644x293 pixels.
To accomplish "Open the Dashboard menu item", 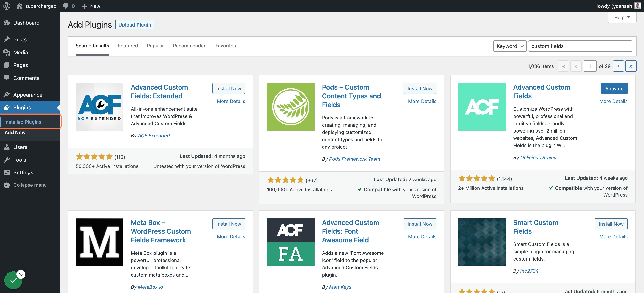I will point(30,23).
